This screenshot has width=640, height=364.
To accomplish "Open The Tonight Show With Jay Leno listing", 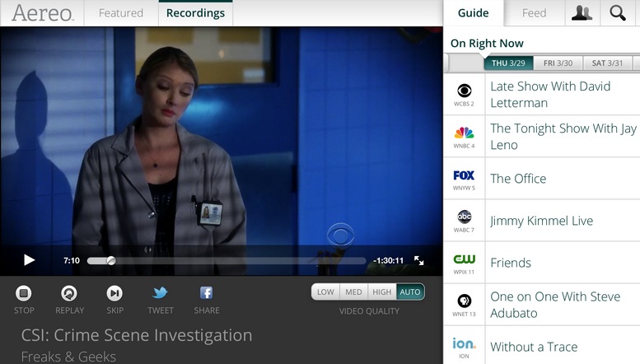I will tap(563, 137).
